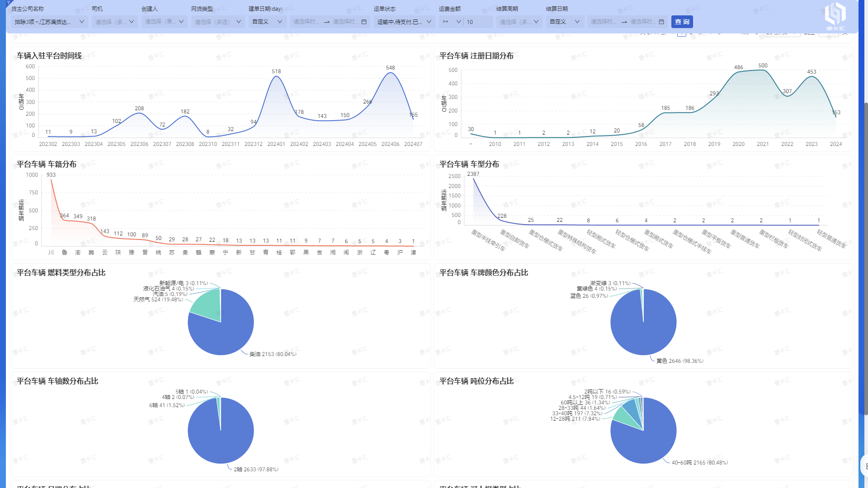Image resolution: width=868 pixels, height=488 pixels.
Task: Click the chart title '平台车辆 注册日期分布'
Action: (476, 56)
